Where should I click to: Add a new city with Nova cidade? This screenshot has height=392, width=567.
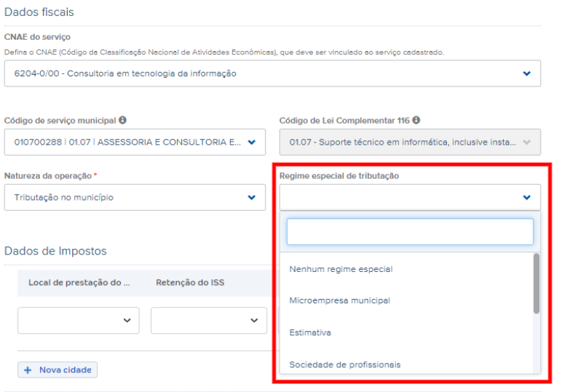coord(58,370)
